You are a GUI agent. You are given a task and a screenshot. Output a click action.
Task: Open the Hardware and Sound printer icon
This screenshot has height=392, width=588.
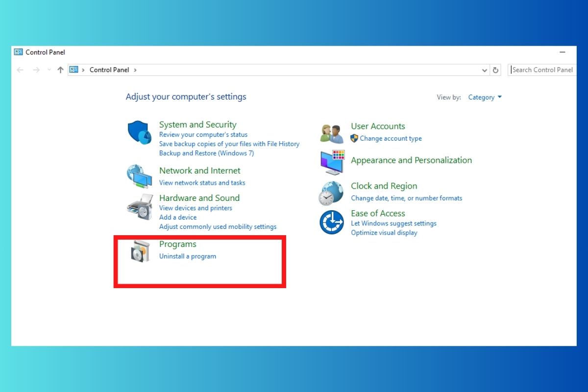click(140, 207)
